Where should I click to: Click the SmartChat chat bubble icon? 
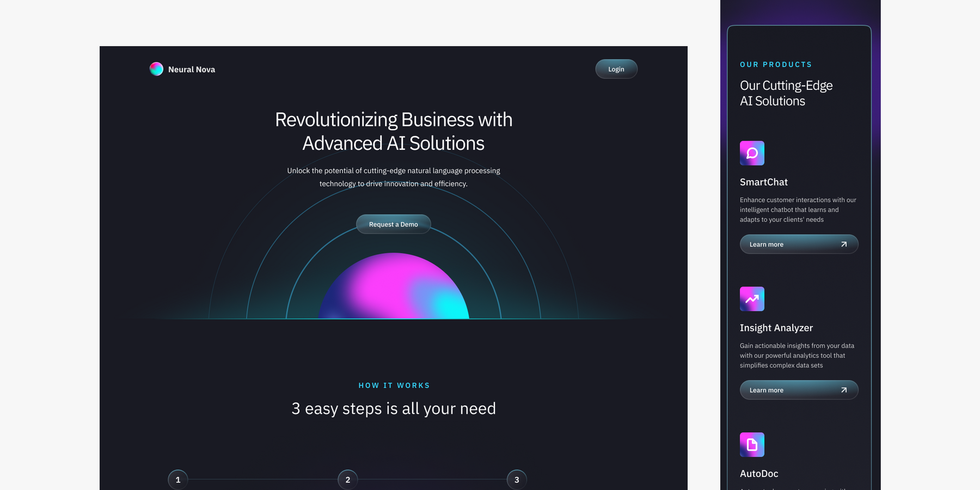coord(752,154)
